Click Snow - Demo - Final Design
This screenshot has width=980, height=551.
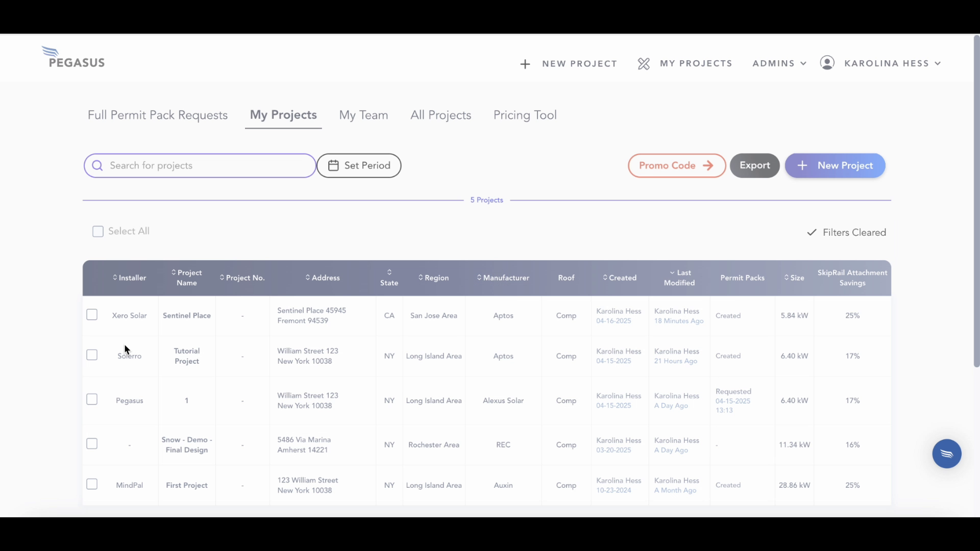187,445
